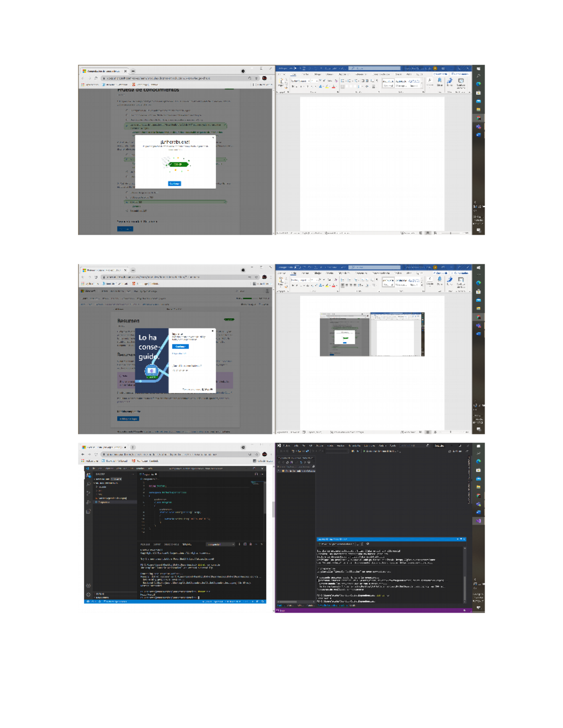Open the Search icon in VS Code activity bar
Viewport: 563px width, 728px height.
click(x=88, y=484)
